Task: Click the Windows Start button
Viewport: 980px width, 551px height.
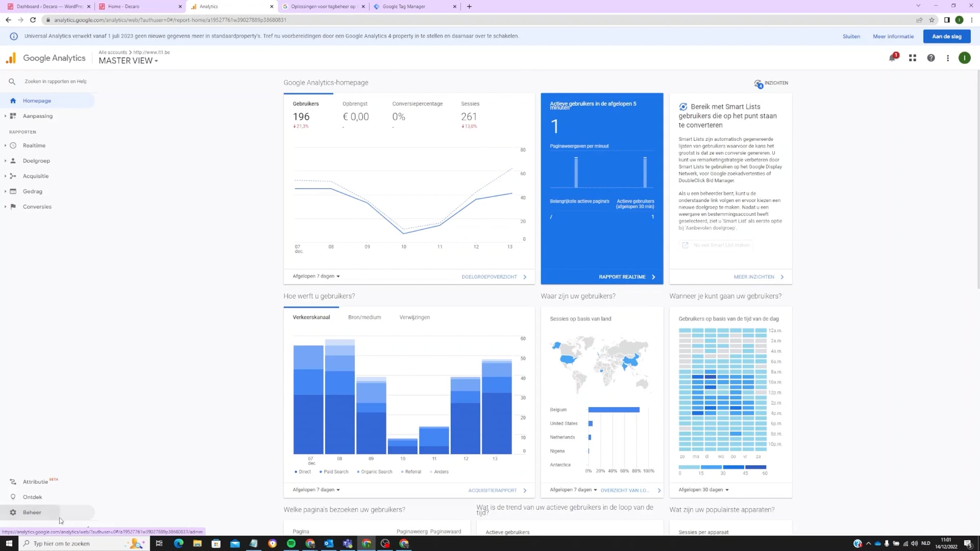Action: click(x=9, y=543)
